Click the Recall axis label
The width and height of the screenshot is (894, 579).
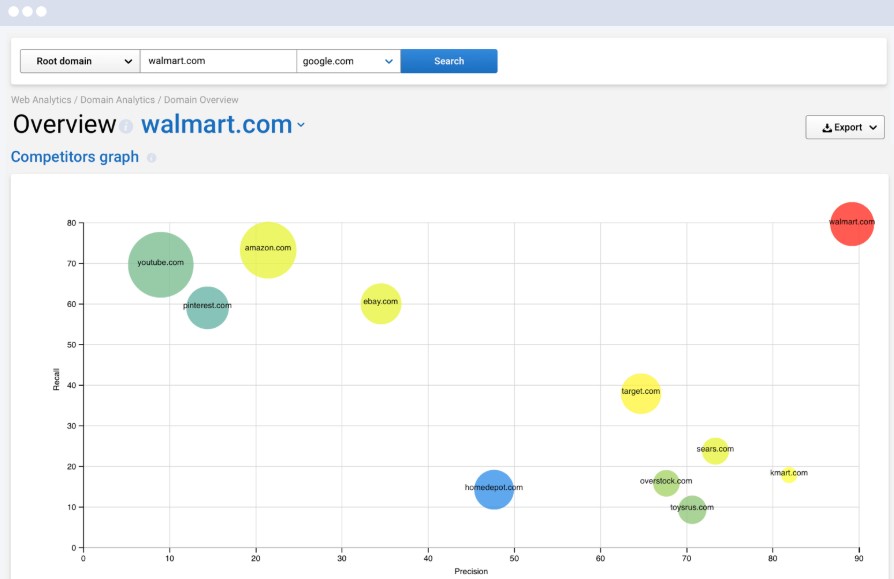(x=56, y=380)
